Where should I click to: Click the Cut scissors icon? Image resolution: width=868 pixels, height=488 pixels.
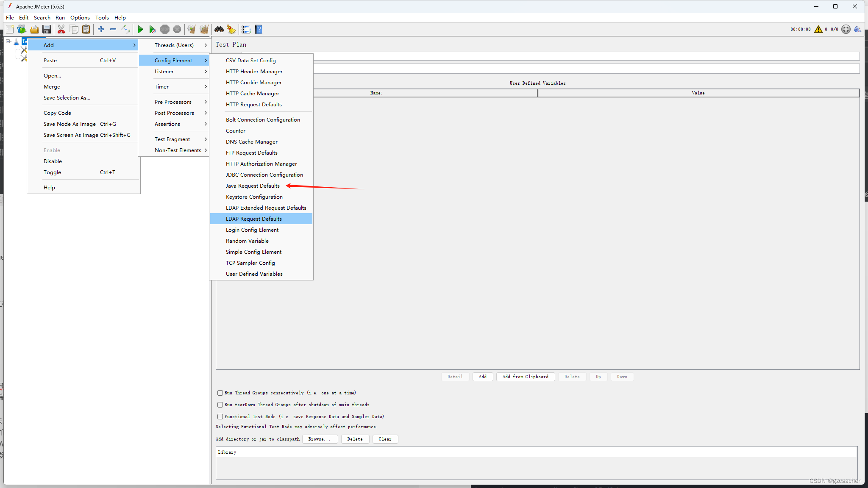pyautogui.click(x=61, y=29)
